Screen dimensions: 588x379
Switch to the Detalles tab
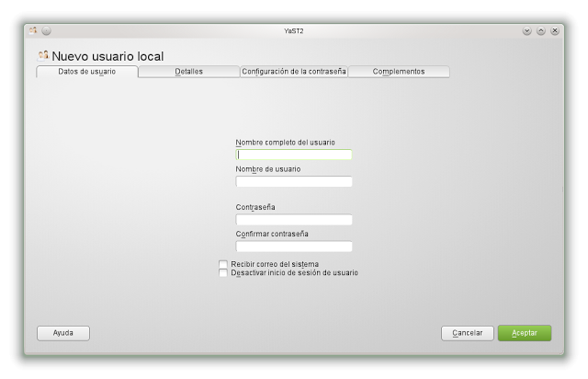coord(188,72)
